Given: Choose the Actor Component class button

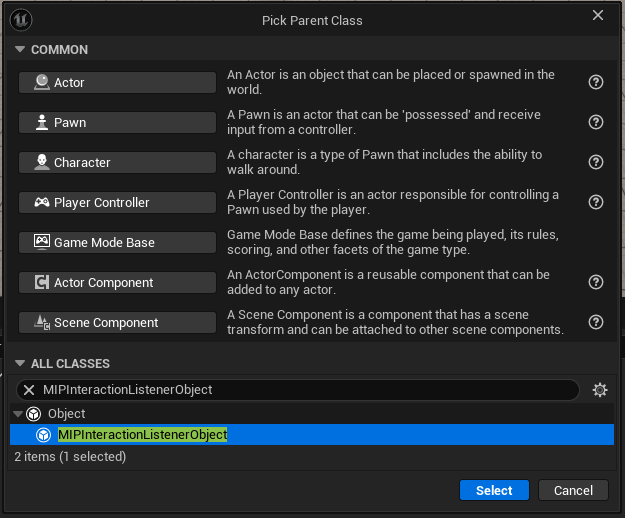Looking at the screenshot, I should pyautogui.click(x=117, y=283).
